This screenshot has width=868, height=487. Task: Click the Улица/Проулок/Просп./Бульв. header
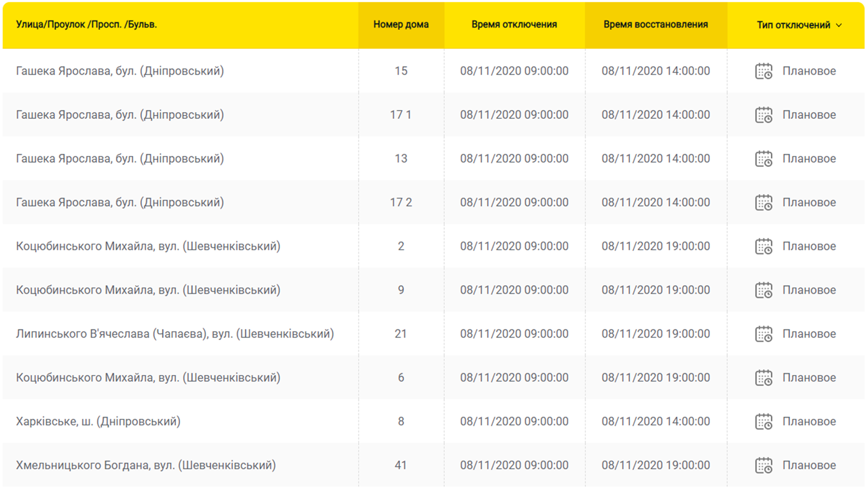point(86,24)
